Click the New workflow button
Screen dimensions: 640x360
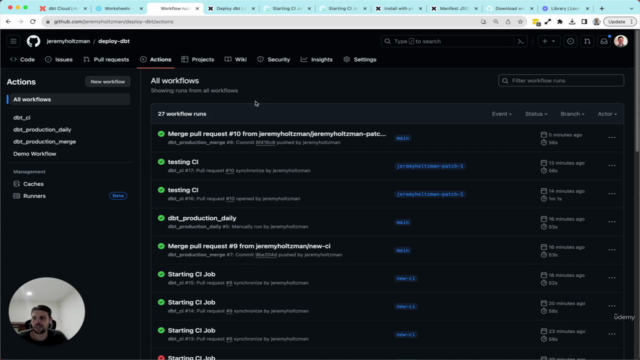[108, 82]
